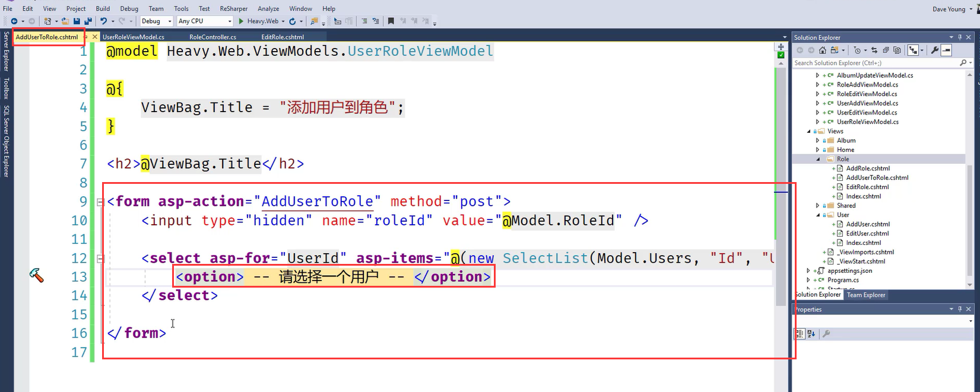Viewport: 980px width, 392px height.
Task: Click Sync with Active Document icon
Action: pos(874,50)
